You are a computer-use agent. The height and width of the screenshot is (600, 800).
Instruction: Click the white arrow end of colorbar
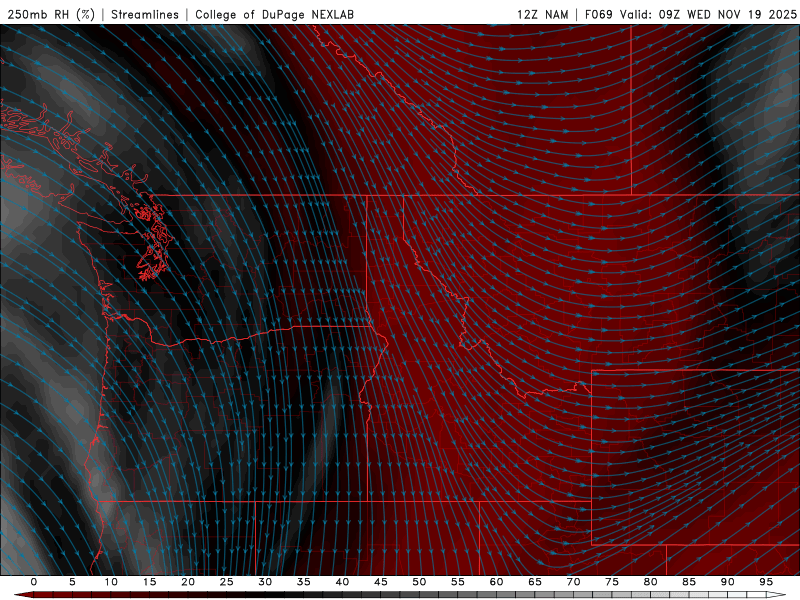tap(778, 595)
